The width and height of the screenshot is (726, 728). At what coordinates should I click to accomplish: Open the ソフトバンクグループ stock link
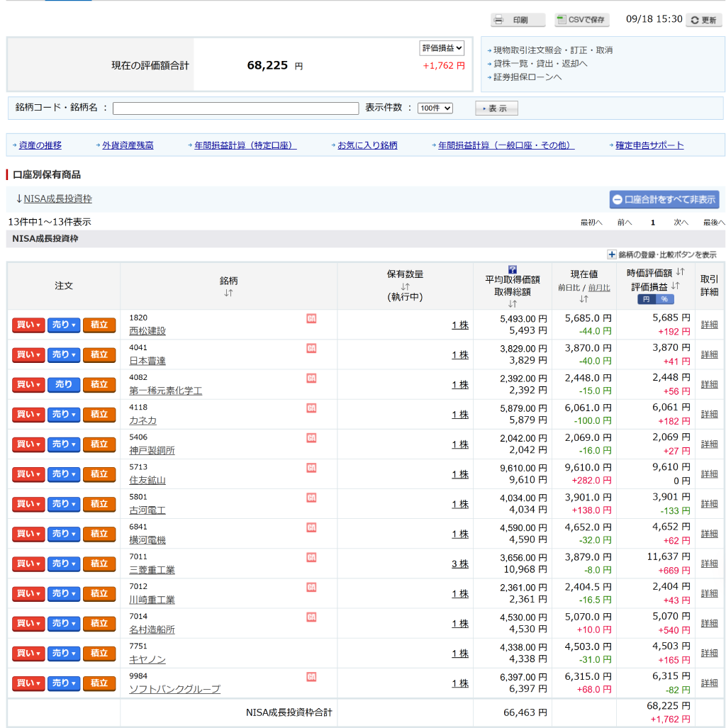pyautogui.click(x=174, y=690)
